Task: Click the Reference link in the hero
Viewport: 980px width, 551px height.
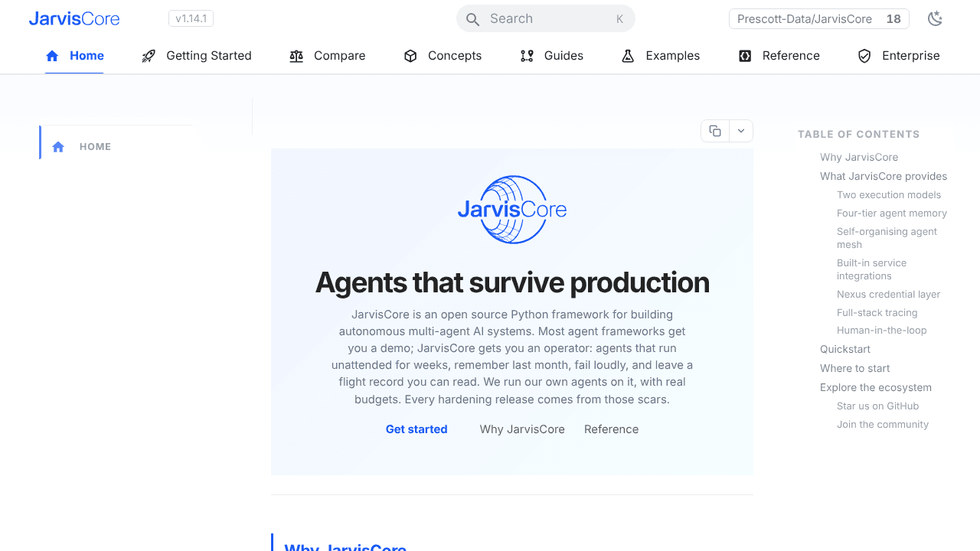Action: [611, 429]
